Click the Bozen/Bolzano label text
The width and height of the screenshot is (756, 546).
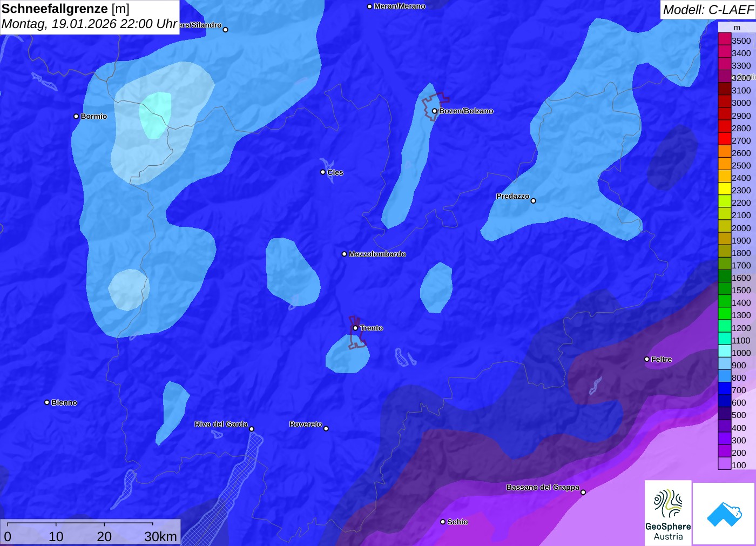[x=466, y=111]
